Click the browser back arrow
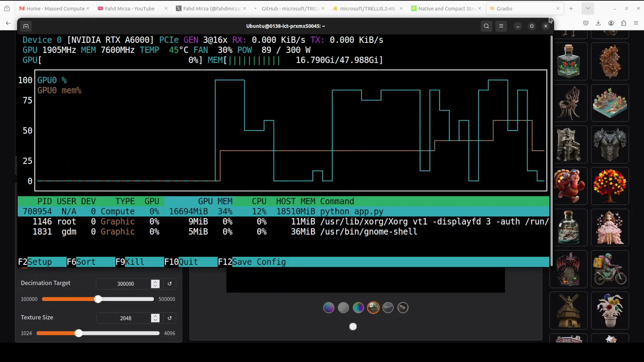644x362 pixels. (8, 23)
